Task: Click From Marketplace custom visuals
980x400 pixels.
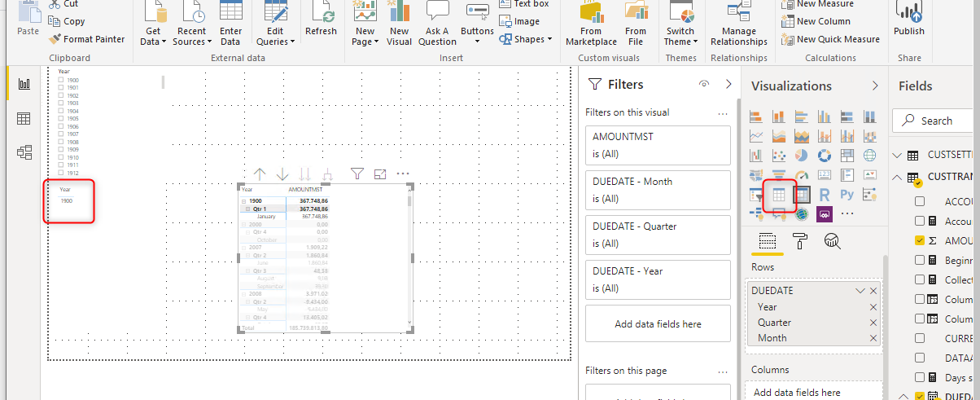Action: tap(591, 24)
